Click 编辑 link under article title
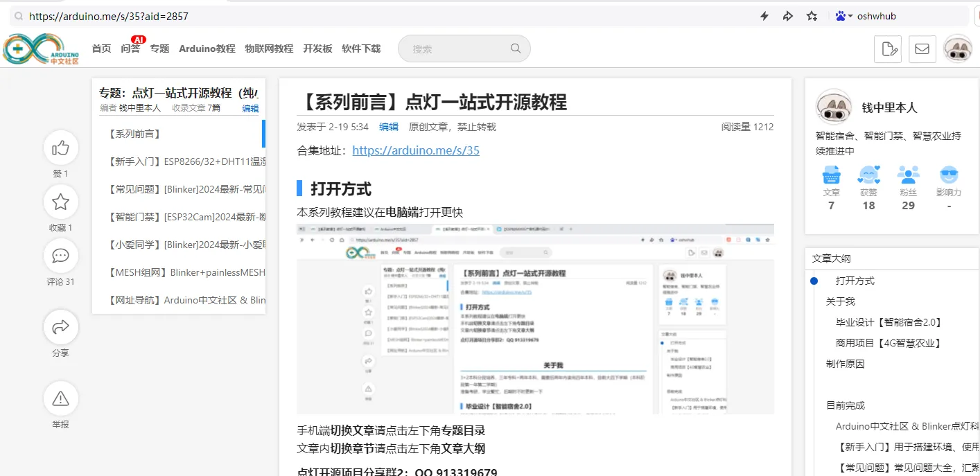The height and width of the screenshot is (476, 980). point(389,127)
